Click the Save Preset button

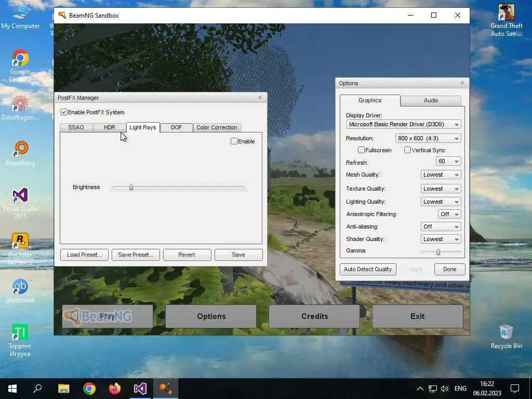tap(136, 255)
